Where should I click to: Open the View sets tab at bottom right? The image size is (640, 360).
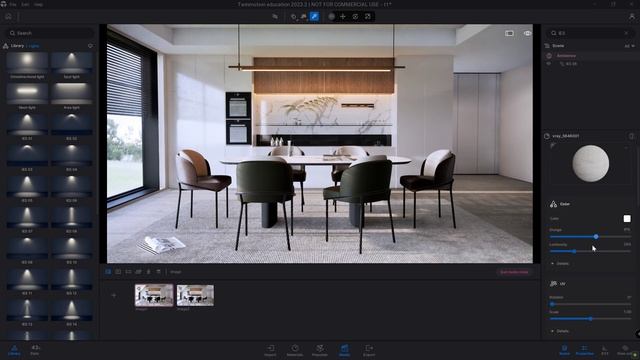(x=625, y=350)
